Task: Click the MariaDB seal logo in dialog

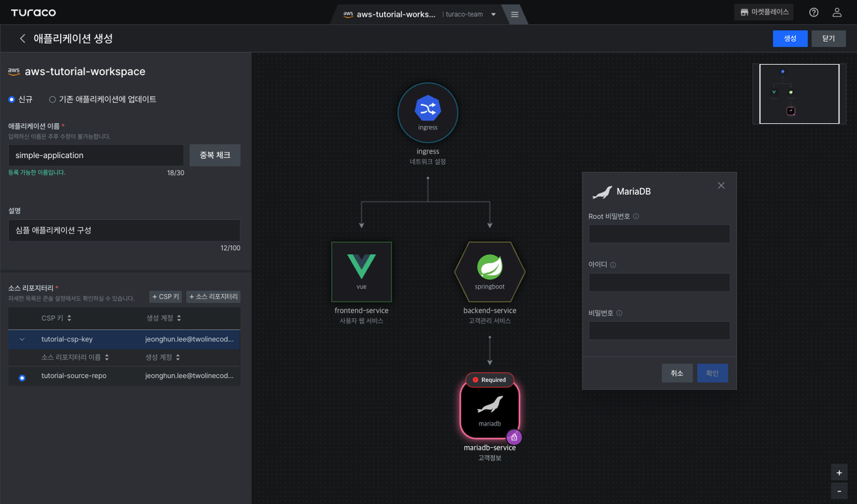Action: click(602, 192)
